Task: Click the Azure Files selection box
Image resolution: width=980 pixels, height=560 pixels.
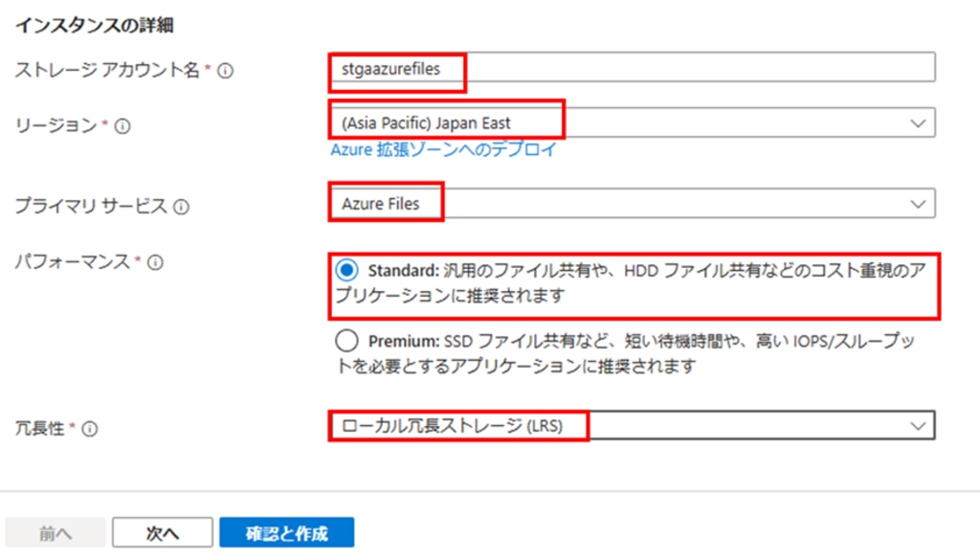Action: tap(632, 203)
